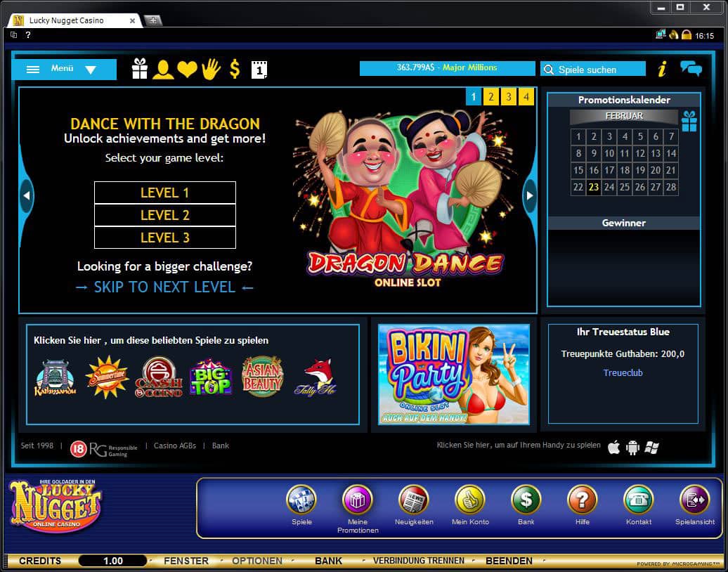Select day 28 in the Promotionskalender
The image size is (728, 572).
click(x=670, y=187)
